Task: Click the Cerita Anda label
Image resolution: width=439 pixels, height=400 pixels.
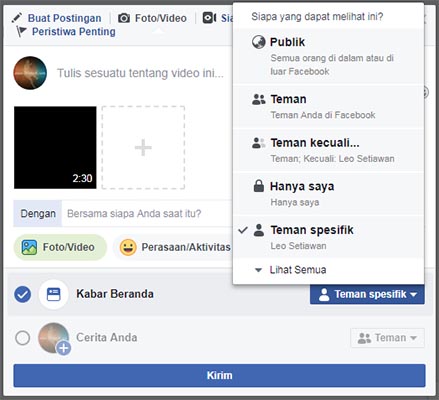Action: 107,338
